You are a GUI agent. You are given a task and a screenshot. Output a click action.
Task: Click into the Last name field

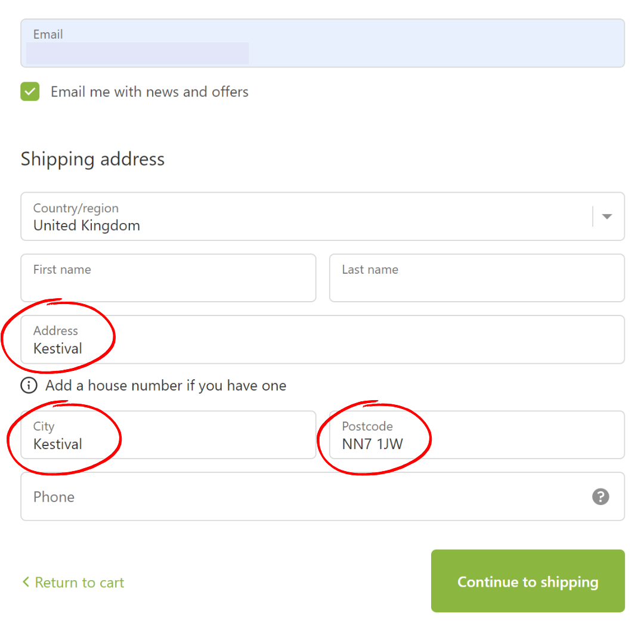click(477, 278)
